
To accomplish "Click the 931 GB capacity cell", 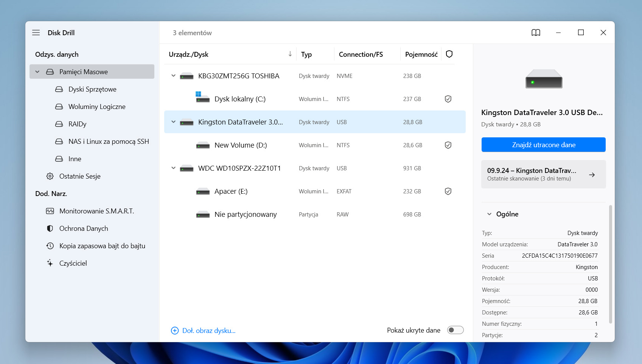I will (x=412, y=168).
